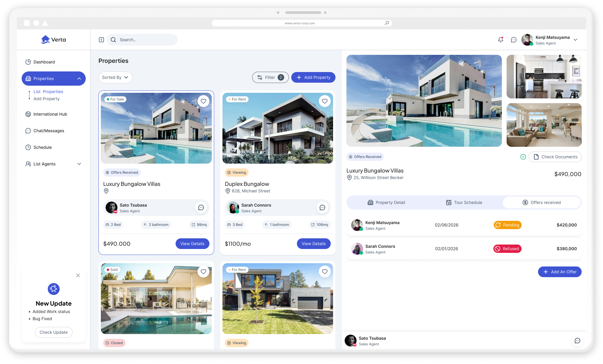
Task: Open the Sorted By dropdown
Action: 115,77
